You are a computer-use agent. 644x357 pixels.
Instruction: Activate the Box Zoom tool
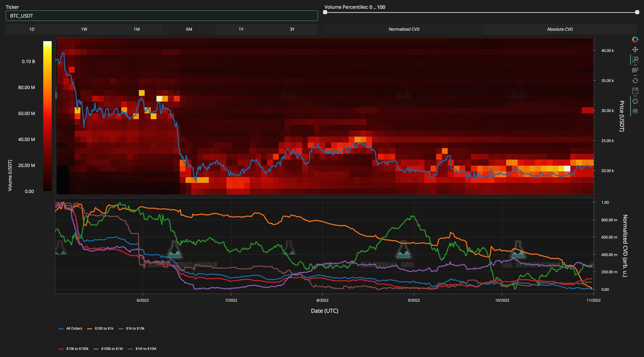click(x=635, y=60)
